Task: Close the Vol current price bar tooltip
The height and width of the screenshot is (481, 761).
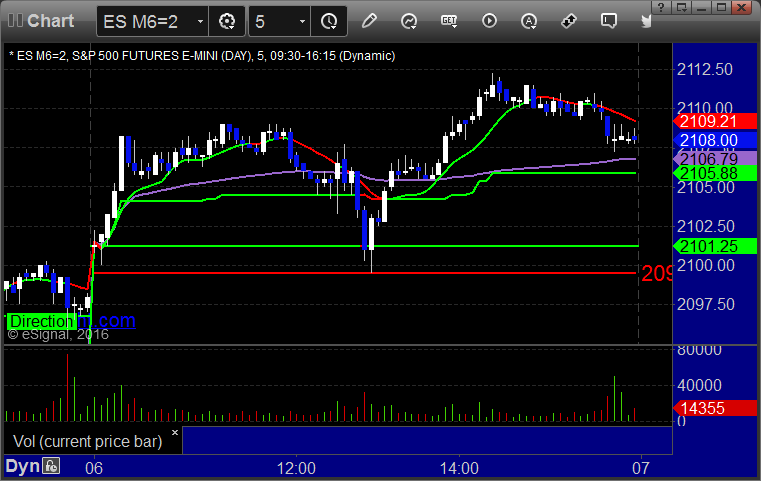Action: (175, 432)
